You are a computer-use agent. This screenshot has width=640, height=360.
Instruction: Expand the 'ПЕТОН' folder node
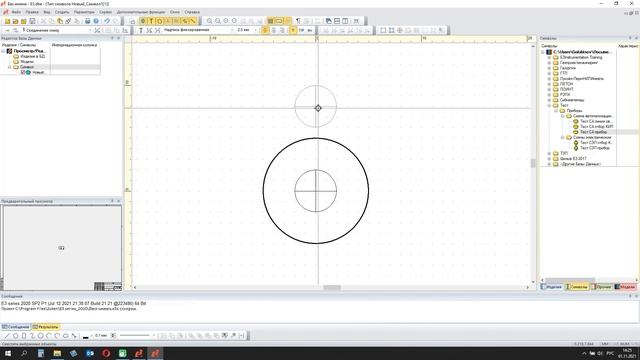(x=549, y=84)
